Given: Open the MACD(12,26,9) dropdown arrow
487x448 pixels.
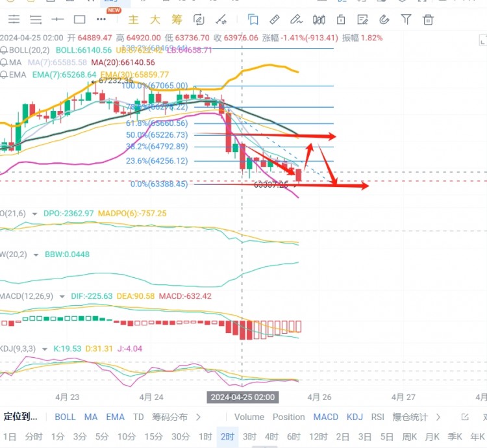Looking at the screenshot, I should pyautogui.click(x=62, y=297).
